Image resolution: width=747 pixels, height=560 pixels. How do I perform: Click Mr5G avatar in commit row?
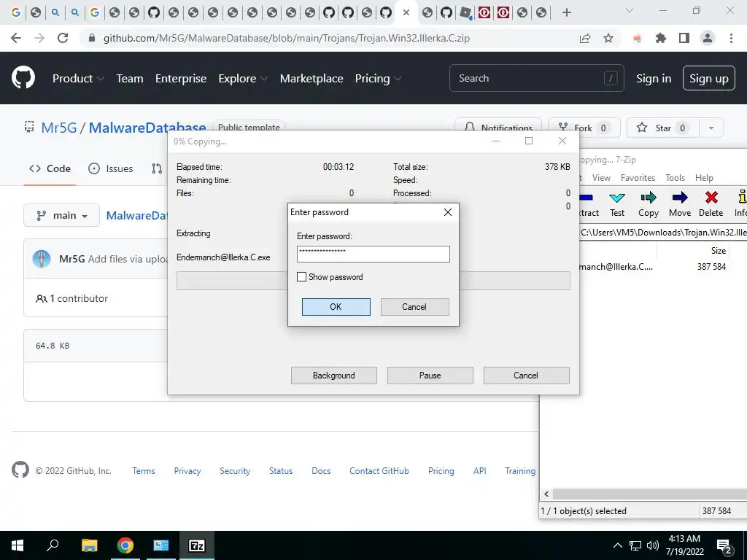pyautogui.click(x=42, y=259)
